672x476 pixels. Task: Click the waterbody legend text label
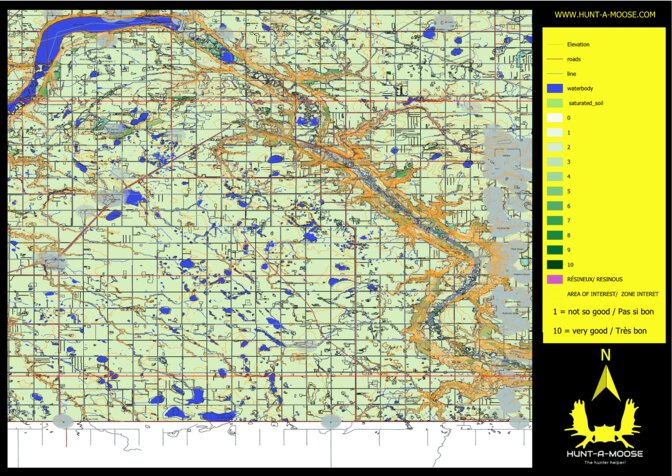[580, 89]
